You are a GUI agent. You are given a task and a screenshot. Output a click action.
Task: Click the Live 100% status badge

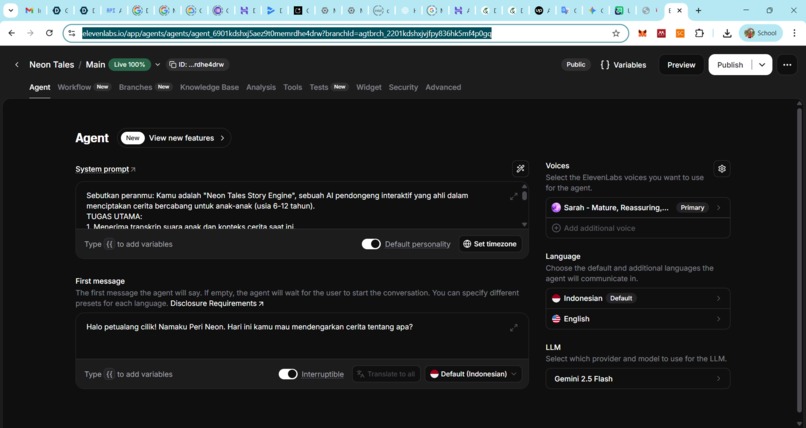pyautogui.click(x=130, y=65)
